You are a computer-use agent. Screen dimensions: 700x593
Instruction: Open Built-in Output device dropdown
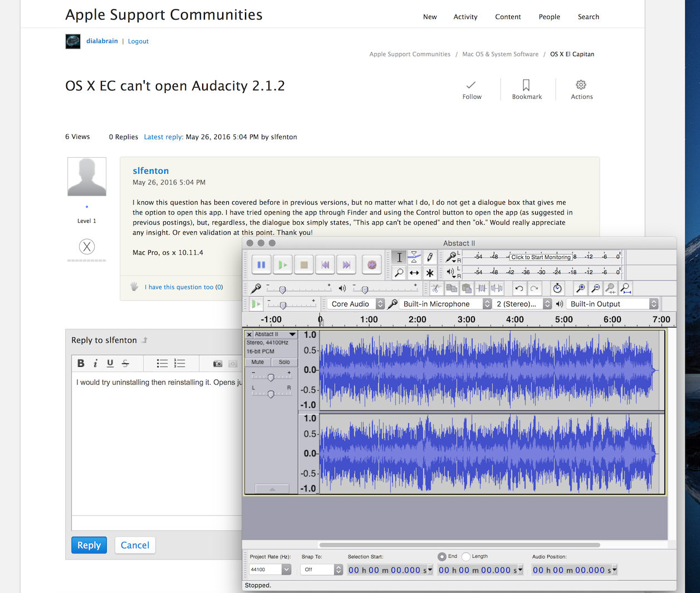pos(613,304)
